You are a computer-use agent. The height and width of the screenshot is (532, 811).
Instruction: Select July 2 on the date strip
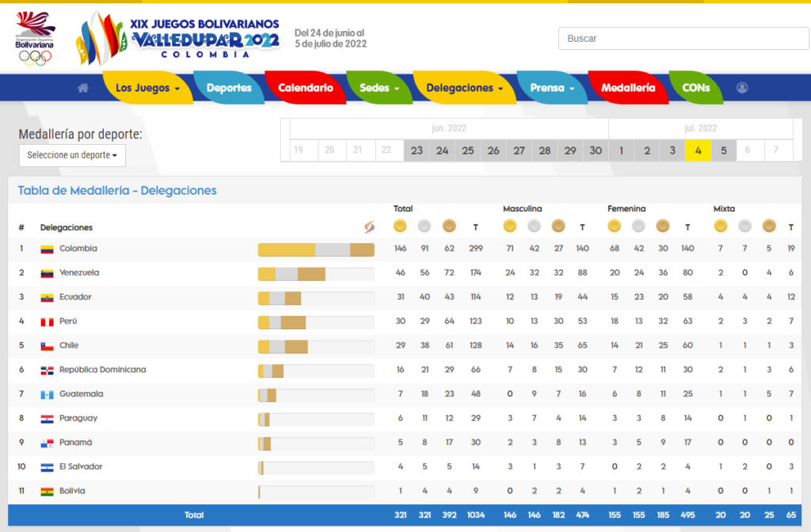pos(646,150)
